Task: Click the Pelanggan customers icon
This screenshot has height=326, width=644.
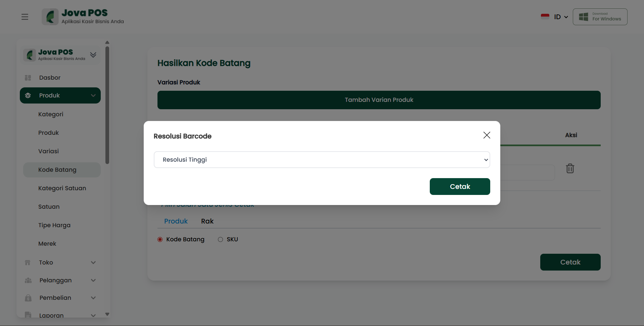Action: 28,280
